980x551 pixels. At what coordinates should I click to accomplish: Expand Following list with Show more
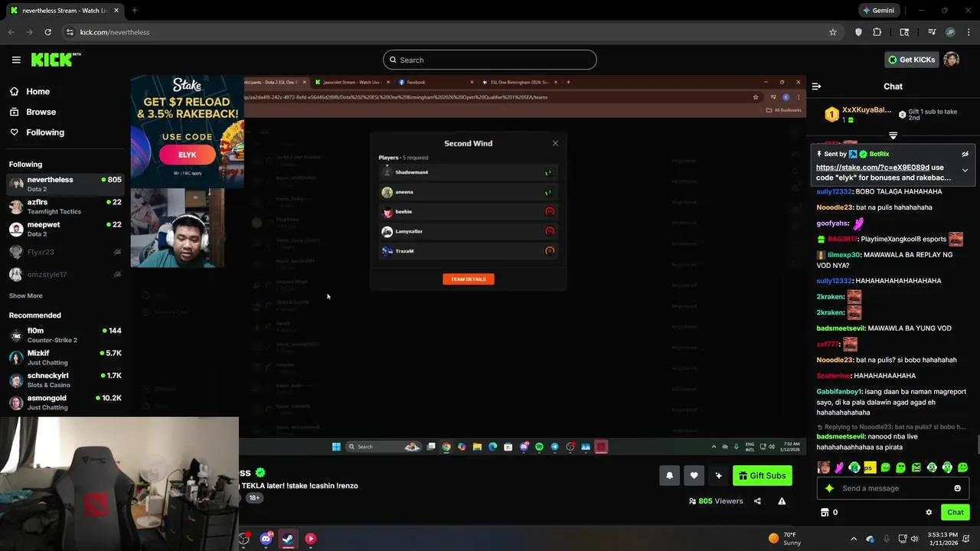[25, 295]
